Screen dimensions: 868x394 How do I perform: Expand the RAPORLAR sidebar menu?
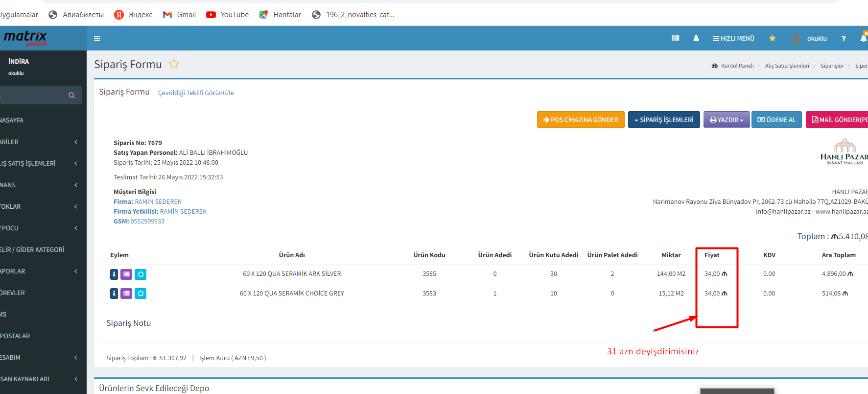tap(39, 271)
